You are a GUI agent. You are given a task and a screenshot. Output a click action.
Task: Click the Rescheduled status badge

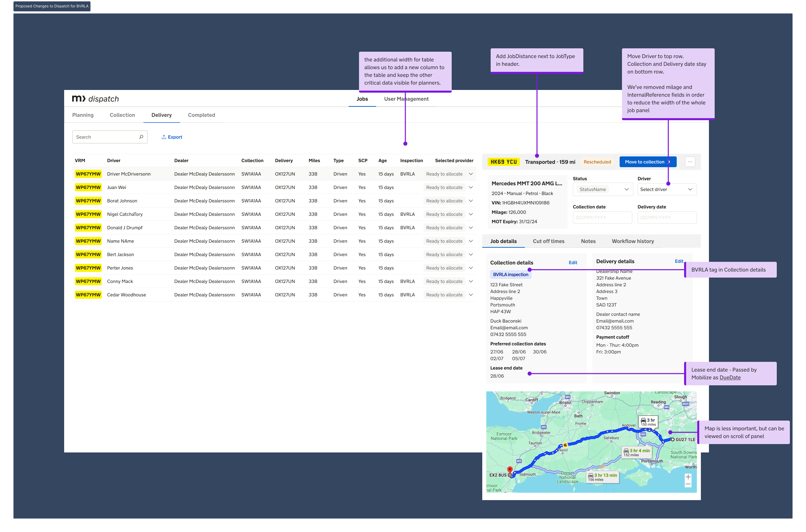597,162
